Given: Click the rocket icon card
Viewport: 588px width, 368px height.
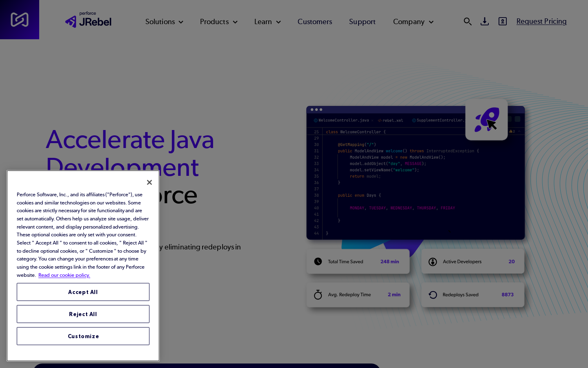Looking at the screenshot, I should point(486,119).
